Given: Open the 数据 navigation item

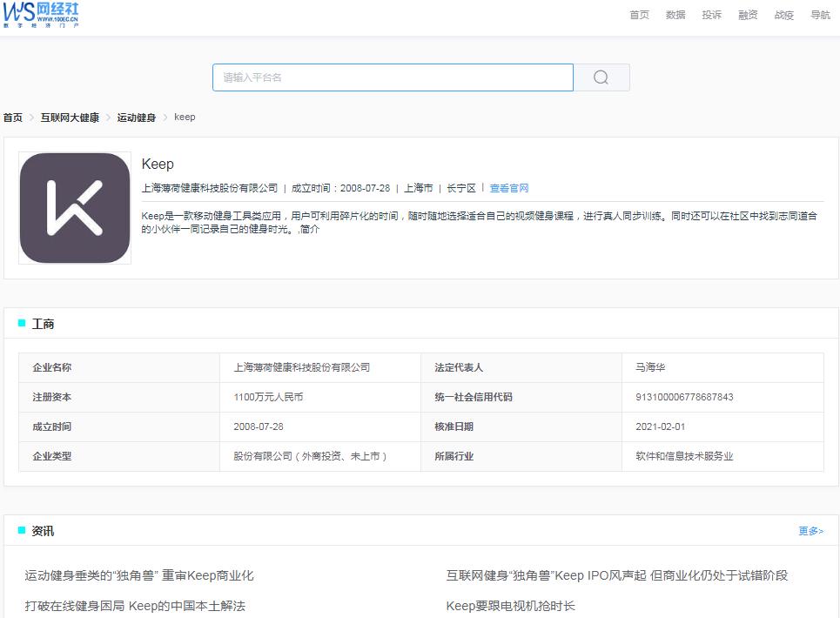Looking at the screenshot, I should pos(675,15).
